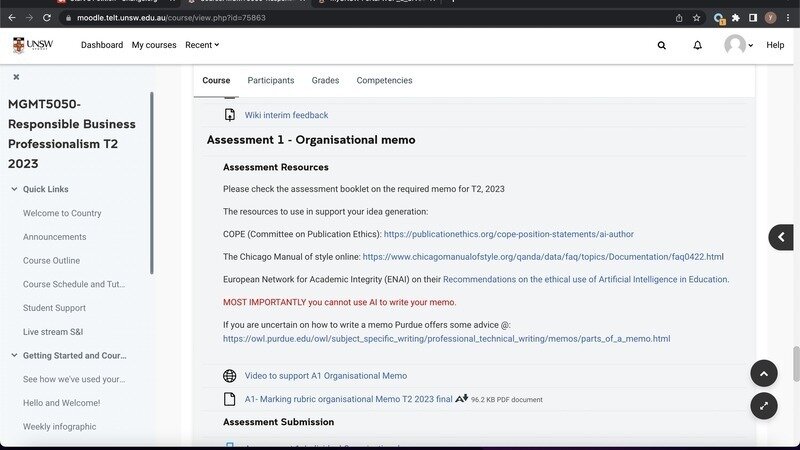Click the page vertical scrollbar thumb
The height and width of the screenshot is (450, 800).
coord(796,363)
